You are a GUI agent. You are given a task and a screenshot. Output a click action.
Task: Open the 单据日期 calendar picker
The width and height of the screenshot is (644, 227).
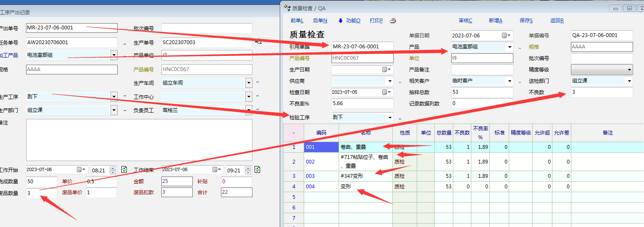[x=506, y=35]
